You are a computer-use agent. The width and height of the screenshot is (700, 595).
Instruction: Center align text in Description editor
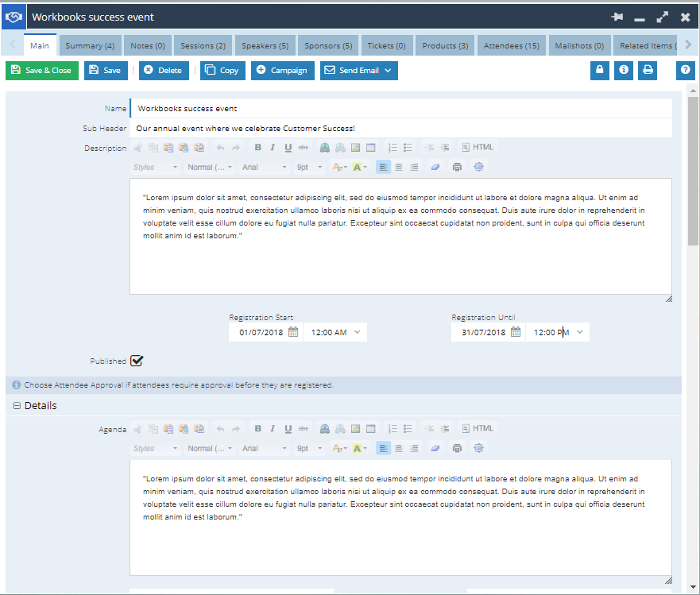(399, 168)
